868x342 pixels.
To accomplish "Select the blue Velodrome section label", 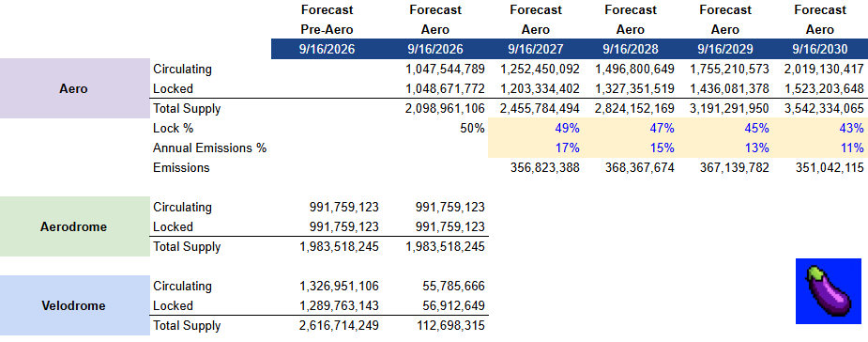I will click(75, 305).
